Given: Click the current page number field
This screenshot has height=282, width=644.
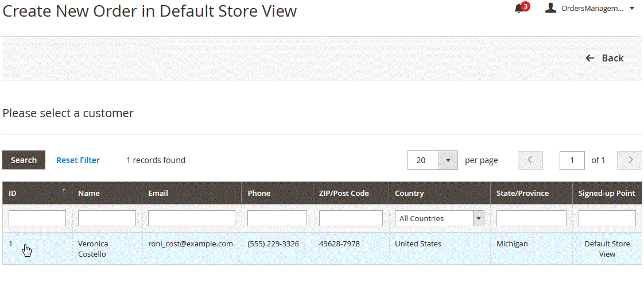Looking at the screenshot, I should (x=572, y=160).
